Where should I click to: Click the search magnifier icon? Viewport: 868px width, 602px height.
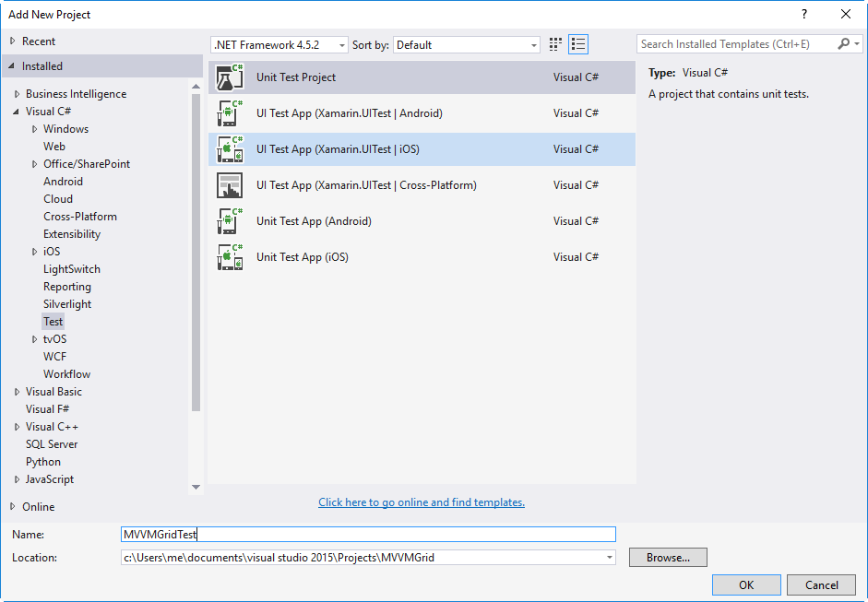(x=844, y=43)
